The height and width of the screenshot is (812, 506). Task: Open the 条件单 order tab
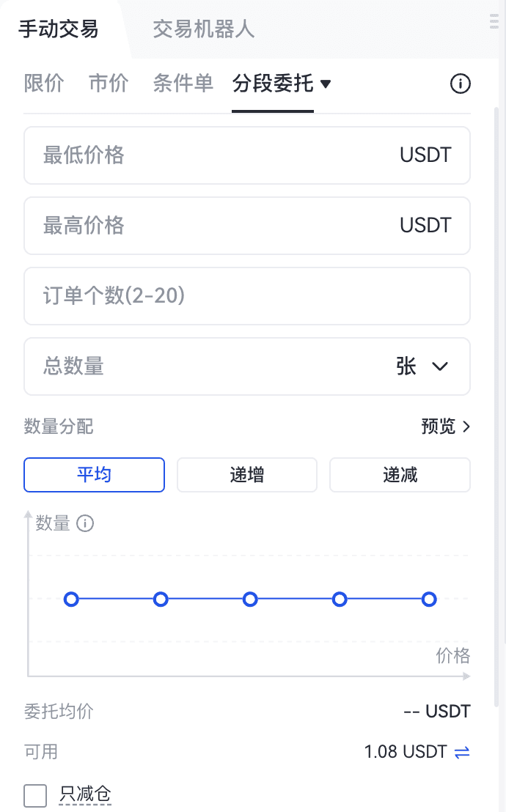[x=183, y=84]
